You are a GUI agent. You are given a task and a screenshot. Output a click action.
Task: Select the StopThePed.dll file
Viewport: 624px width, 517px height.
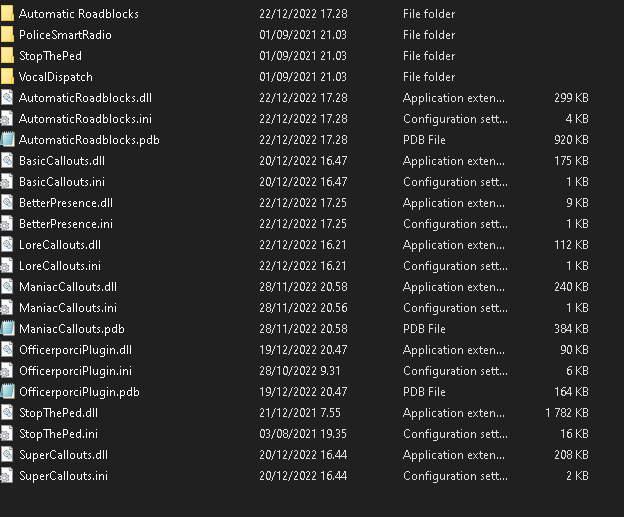click(x=58, y=413)
